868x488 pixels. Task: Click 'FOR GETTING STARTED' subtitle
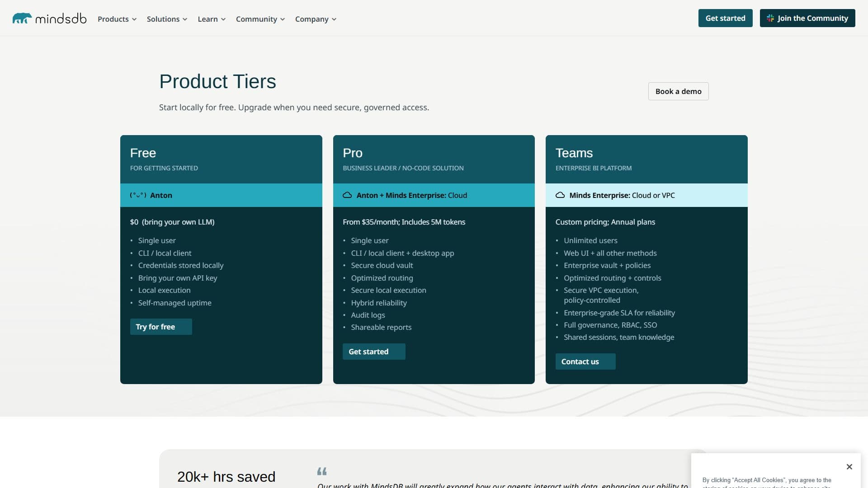tap(164, 168)
